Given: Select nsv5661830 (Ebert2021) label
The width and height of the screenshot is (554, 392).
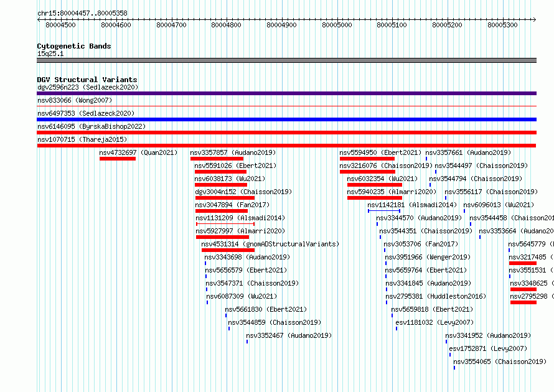Looking at the screenshot, I should click(266, 309).
